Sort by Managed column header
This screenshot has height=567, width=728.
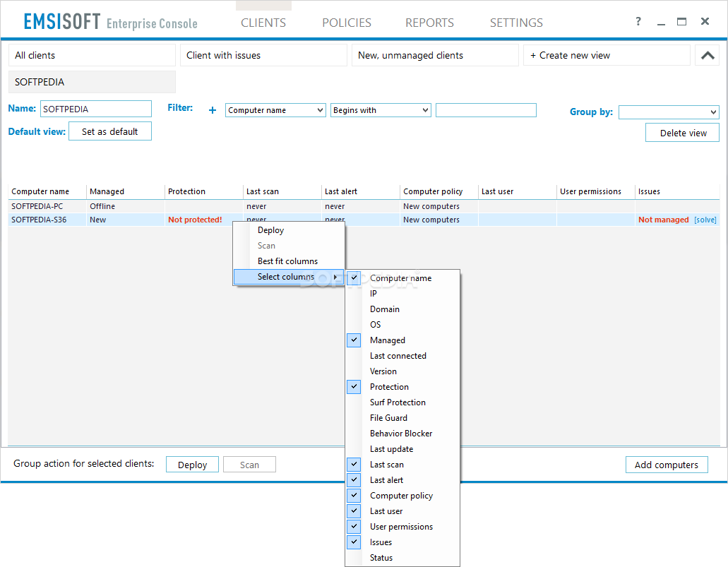(126, 191)
